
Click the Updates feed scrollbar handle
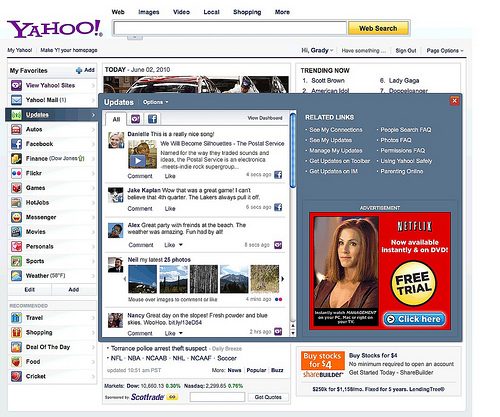[293, 151]
